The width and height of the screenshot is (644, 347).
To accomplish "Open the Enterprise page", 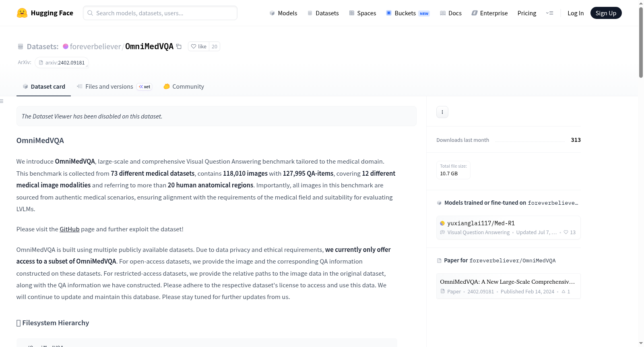I will click(490, 13).
